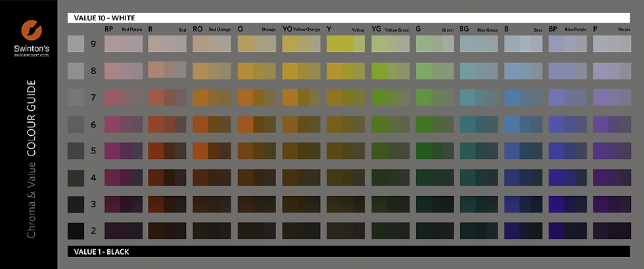Select the RO hue column label
644x269 pixels.
coord(198,29)
